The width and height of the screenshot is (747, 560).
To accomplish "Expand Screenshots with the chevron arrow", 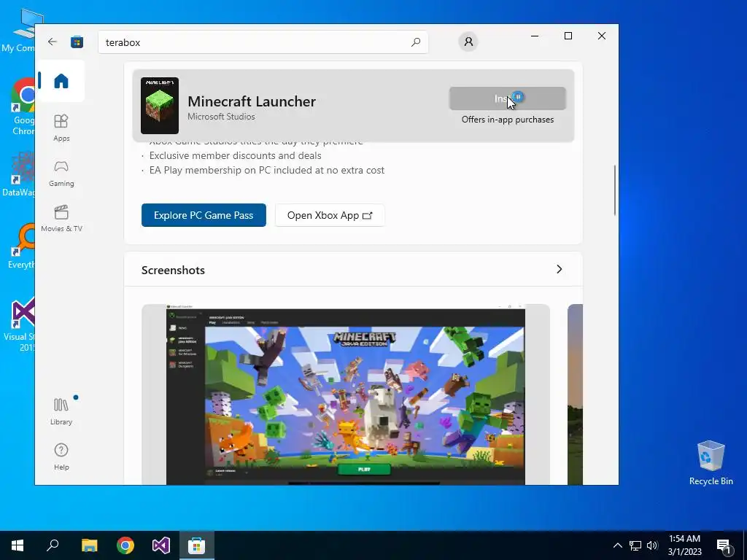I will (x=560, y=270).
